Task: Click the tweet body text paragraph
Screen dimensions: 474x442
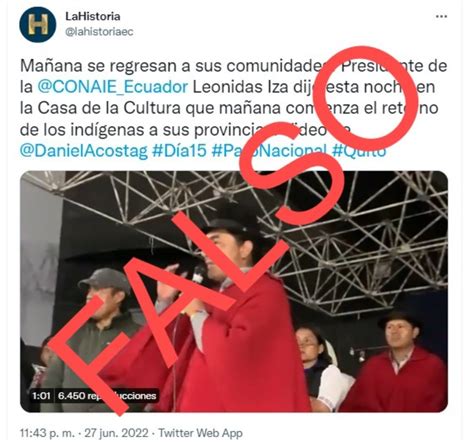Action: click(x=233, y=108)
